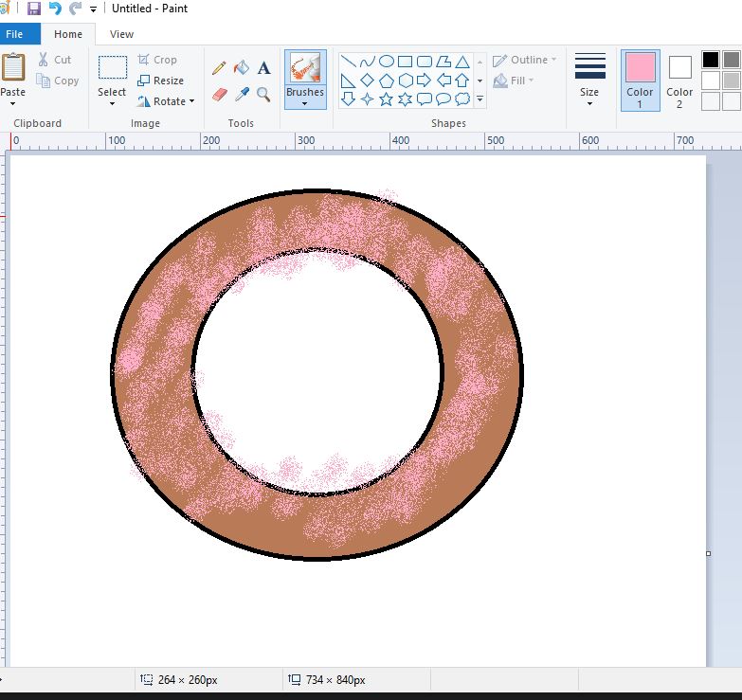Image resolution: width=742 pixels, height=700 pixels.
Task: Choose the Left arrow shape
Action: coord(443,81)
